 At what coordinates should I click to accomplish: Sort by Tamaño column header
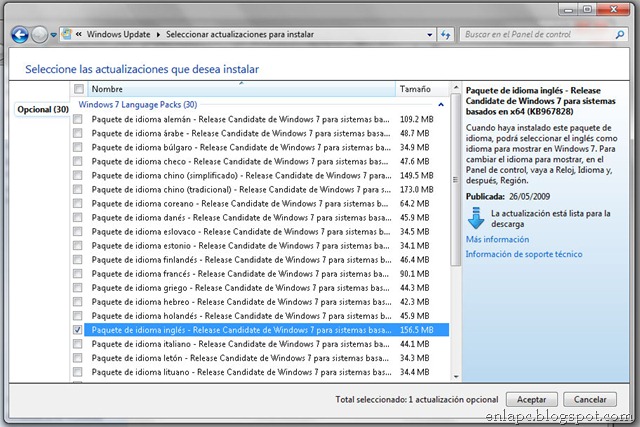(422, 89)
